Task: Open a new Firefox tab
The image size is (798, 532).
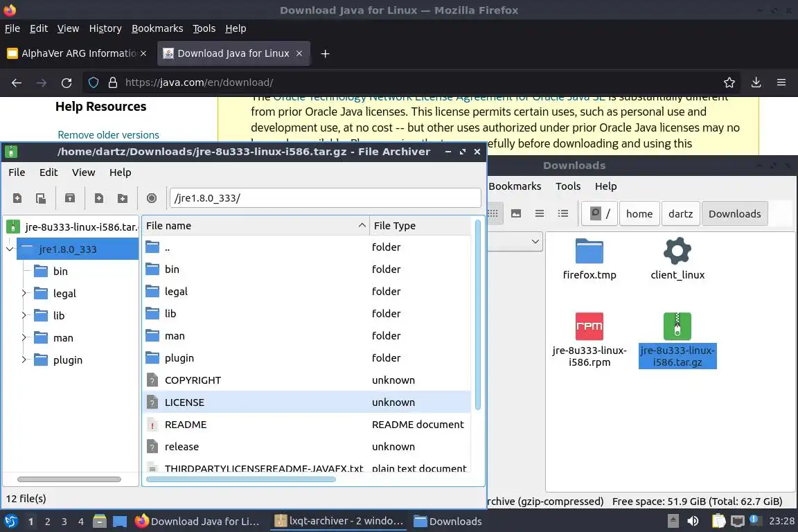Action: click(x=325, y=53)
